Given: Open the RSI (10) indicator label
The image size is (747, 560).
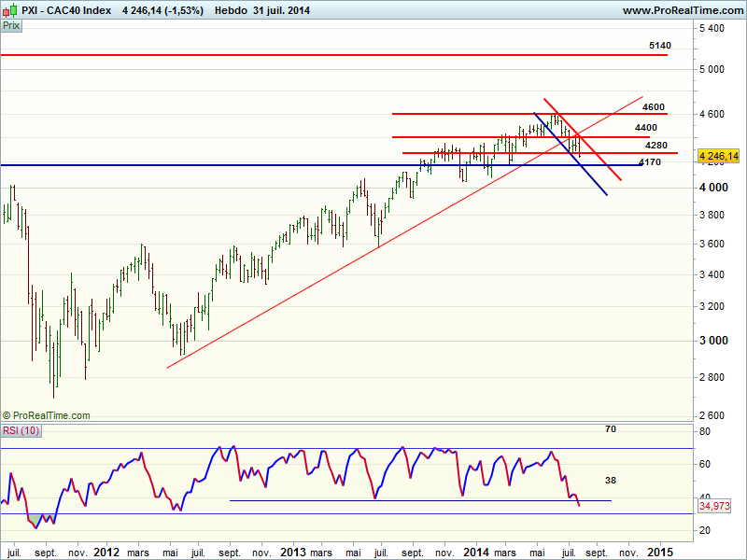Looking at the screenshot, I should [22, 431].
